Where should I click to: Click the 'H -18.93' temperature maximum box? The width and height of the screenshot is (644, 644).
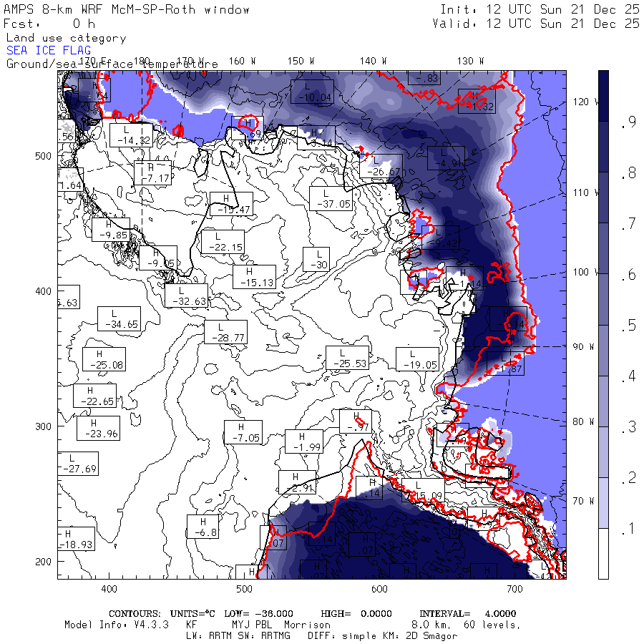click(77, 539)
